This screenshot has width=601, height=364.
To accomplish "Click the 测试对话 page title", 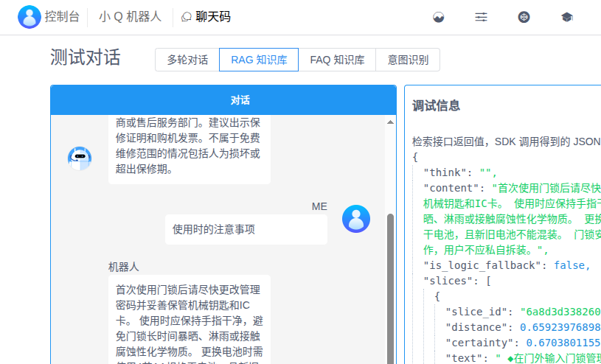I will tap(85, 57).
